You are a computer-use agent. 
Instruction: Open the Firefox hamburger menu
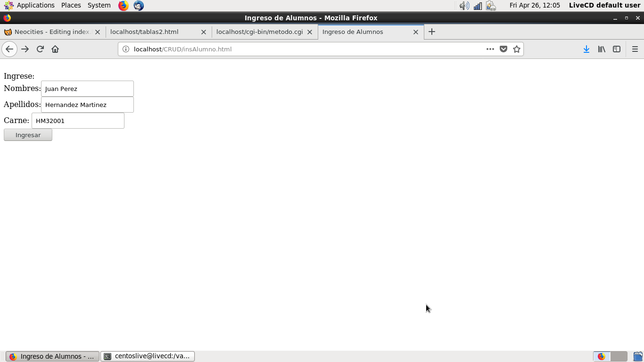pyautogui.click(x=635, y=49)
